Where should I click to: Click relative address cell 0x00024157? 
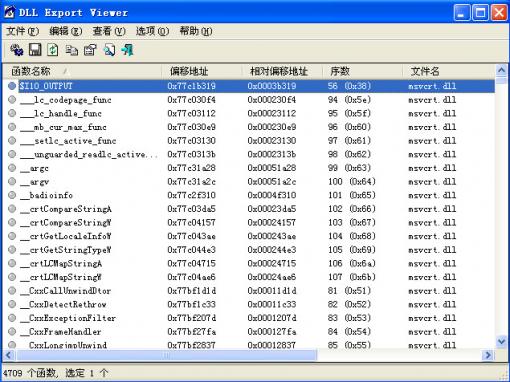point(272,223)
